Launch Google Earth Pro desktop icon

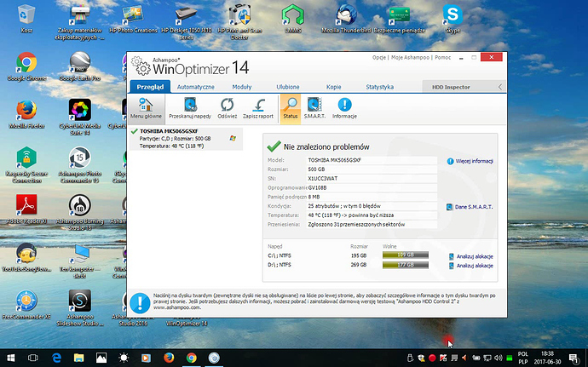click(79, 66)
